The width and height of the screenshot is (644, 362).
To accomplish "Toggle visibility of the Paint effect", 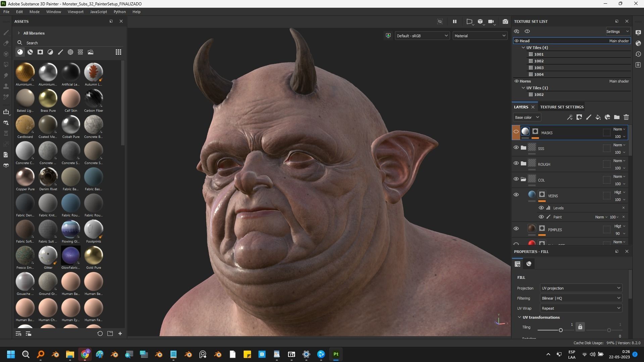I will pyautogui.click(x=541, y=217).
